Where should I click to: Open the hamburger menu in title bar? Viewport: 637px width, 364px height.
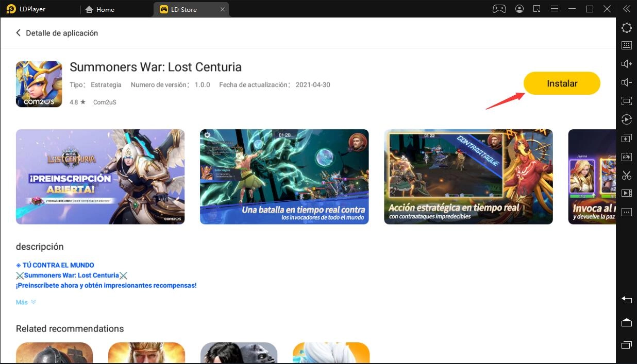[x=555, y=9]
